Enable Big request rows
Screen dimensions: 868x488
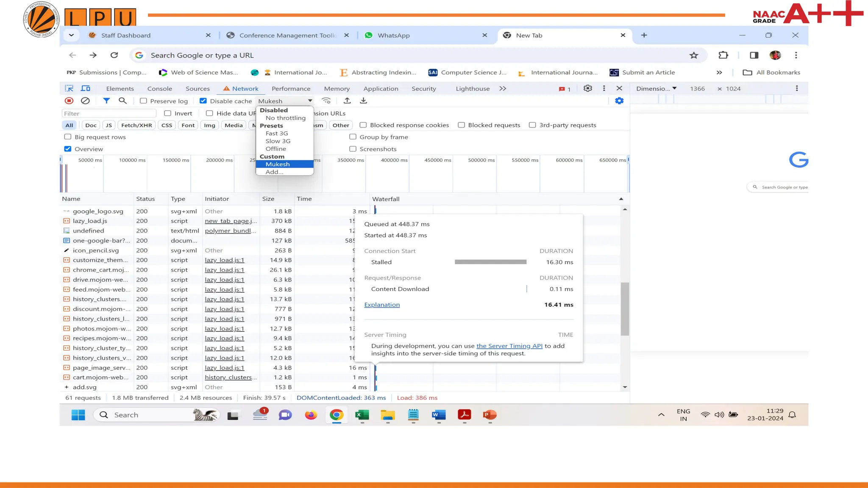(67, 137)
